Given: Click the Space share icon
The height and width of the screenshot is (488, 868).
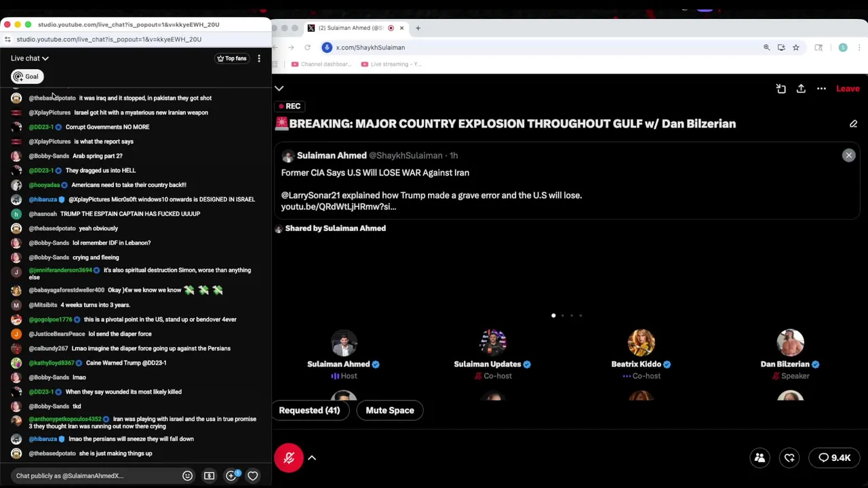Looking at the screenshot, I should (x=801, y=89).
